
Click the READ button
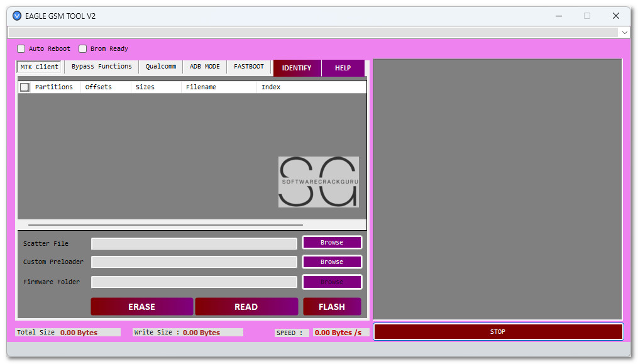coord(246,307)
